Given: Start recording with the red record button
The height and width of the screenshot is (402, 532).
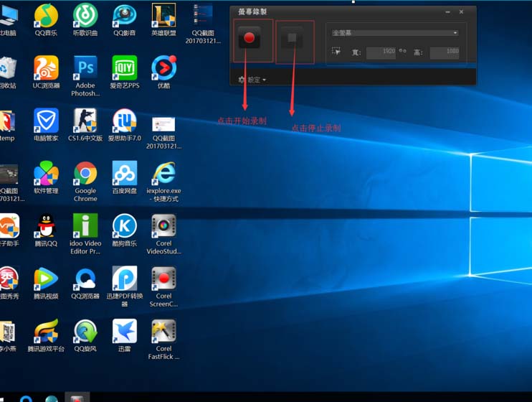Looking at the screenshot, I should point(250,37).
